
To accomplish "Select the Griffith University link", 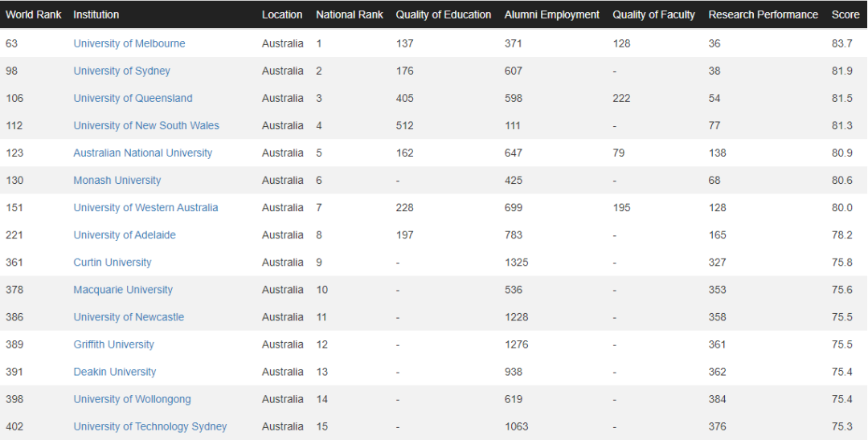I will click(x=113, y=344).
